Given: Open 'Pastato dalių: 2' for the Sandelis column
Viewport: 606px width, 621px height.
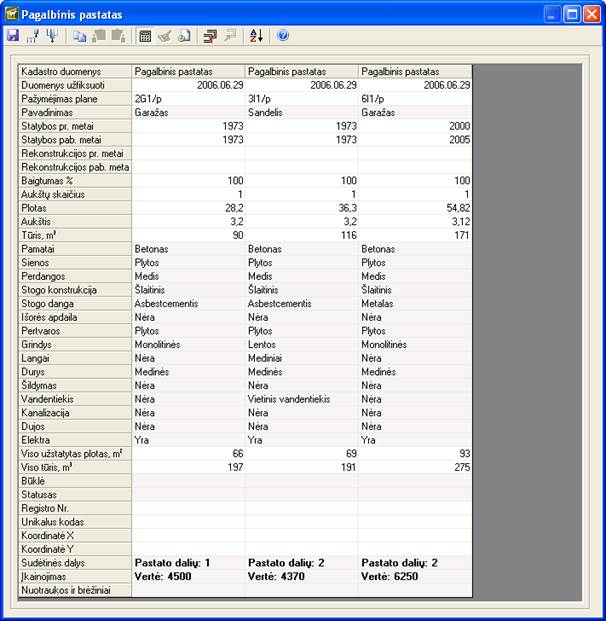Looking at the screenshot, I should (x=301, y=563).
